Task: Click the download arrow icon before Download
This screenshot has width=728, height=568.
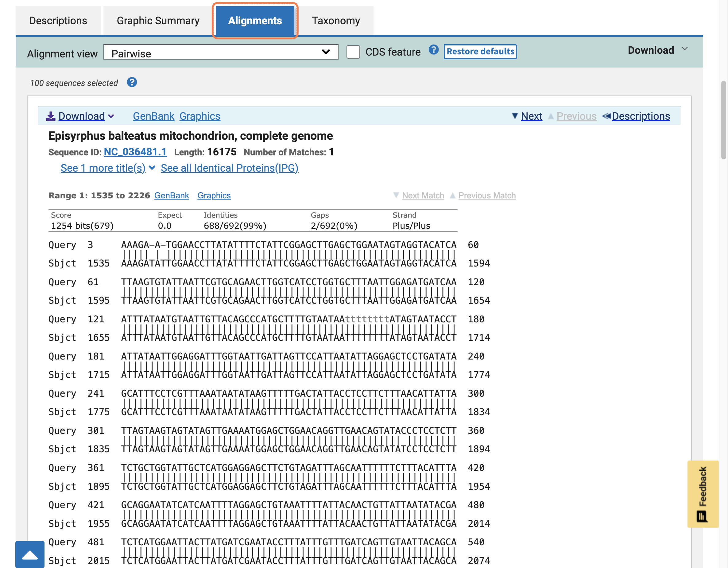Action: pyautogui.click(x=51, y=116)
